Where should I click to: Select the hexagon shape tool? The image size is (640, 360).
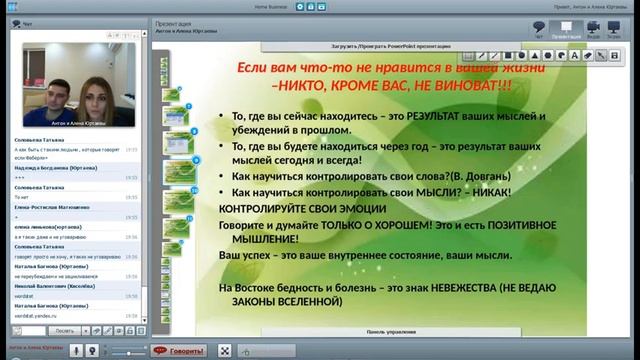[548, 56]
